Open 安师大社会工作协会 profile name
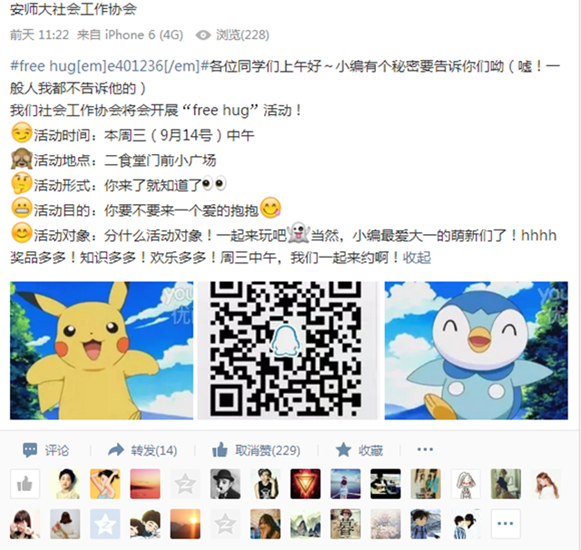This screenshot has height=550, width=581. (73, 9)
